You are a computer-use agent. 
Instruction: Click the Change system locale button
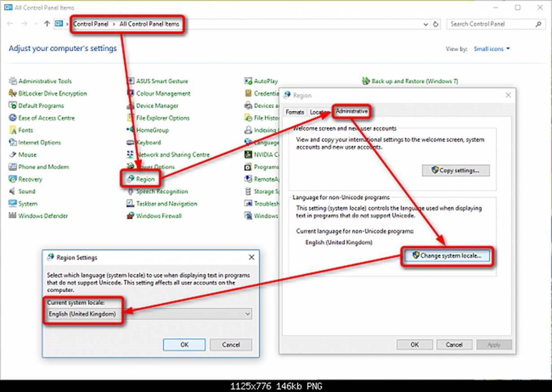[x=447, y=256]
